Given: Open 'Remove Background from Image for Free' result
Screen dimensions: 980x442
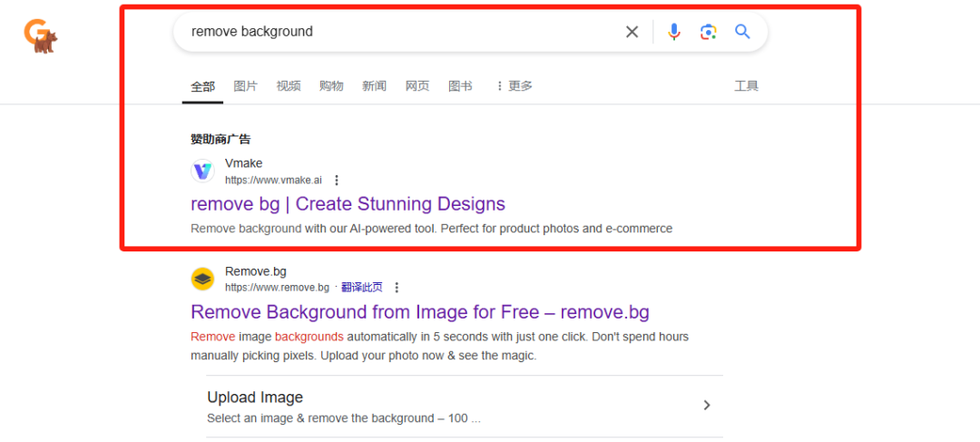Looking at the screenshot, I should click(420, 311).
